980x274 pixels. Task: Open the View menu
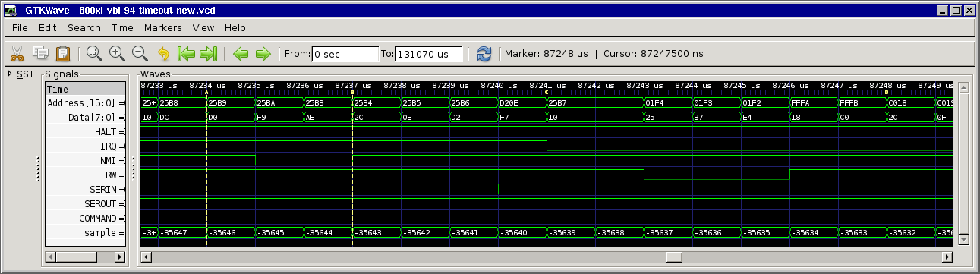[203, 27]
